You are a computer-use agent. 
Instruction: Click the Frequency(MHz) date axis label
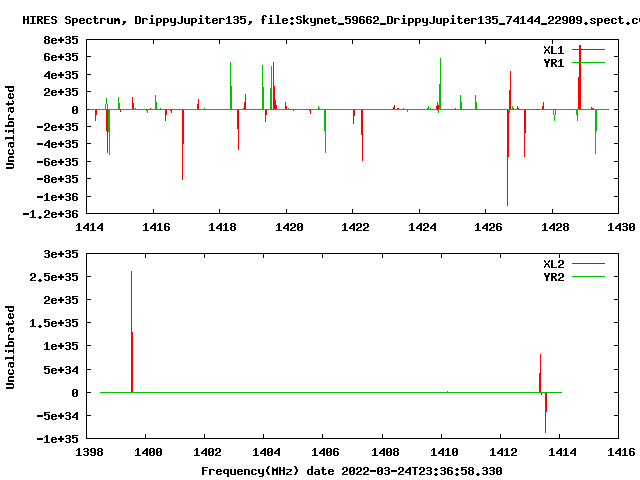coord(351,471)
